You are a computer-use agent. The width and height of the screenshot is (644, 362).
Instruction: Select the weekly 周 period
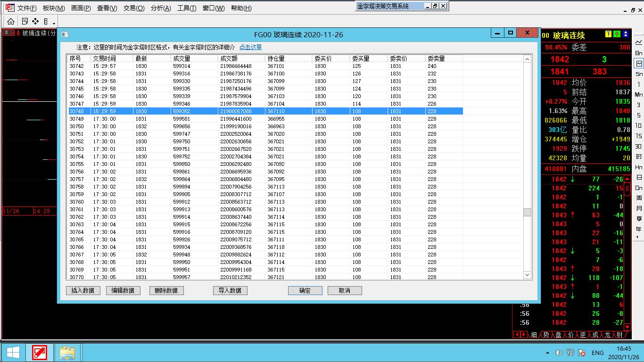pos(639,198)
